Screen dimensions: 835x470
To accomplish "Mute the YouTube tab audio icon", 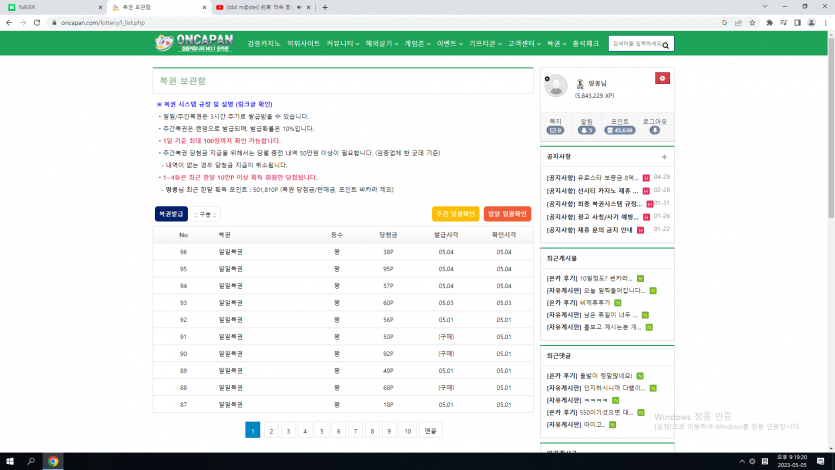I will coord(299,7).
